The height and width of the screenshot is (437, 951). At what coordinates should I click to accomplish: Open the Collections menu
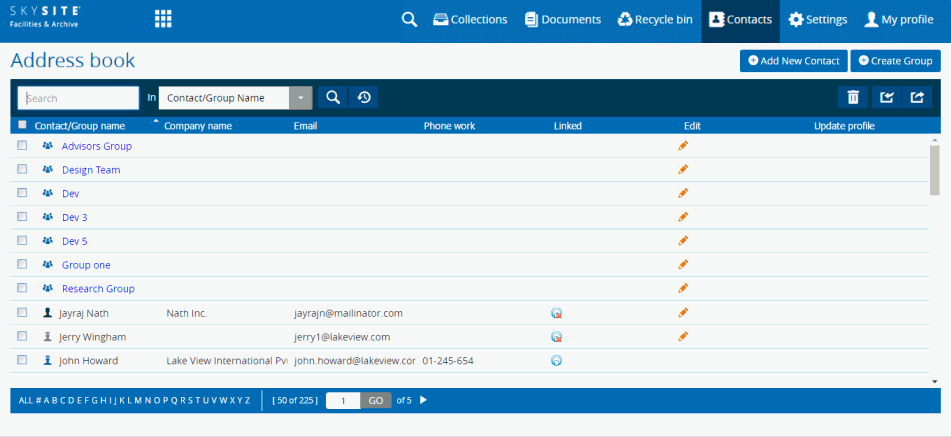470,19
